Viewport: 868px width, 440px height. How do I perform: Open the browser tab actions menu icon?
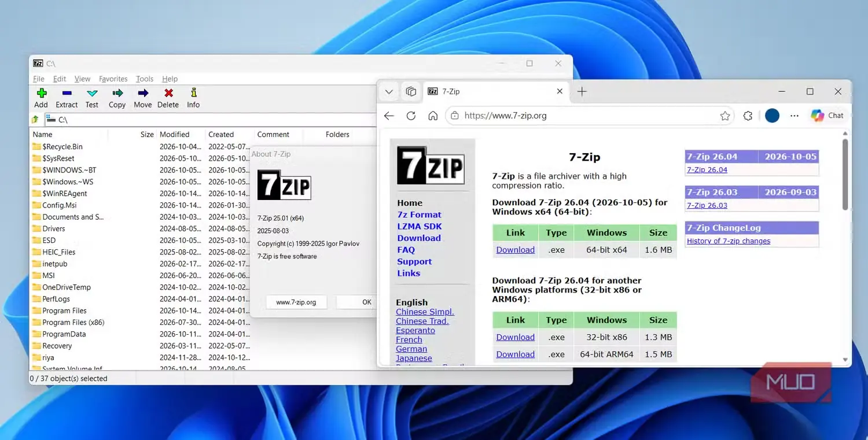click(411, 91)
